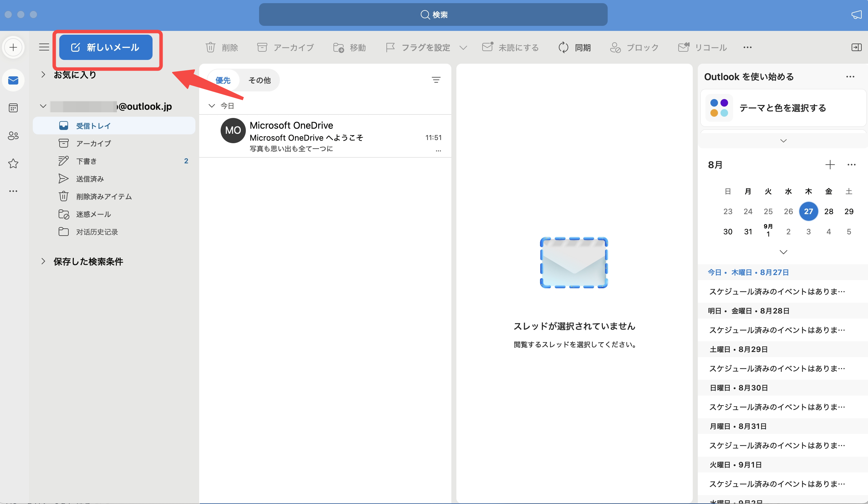Open the ellipsis options on the OneDrive message
Image resolution: width=868 pixels, height=504 pixels.
tap(438, 151)
